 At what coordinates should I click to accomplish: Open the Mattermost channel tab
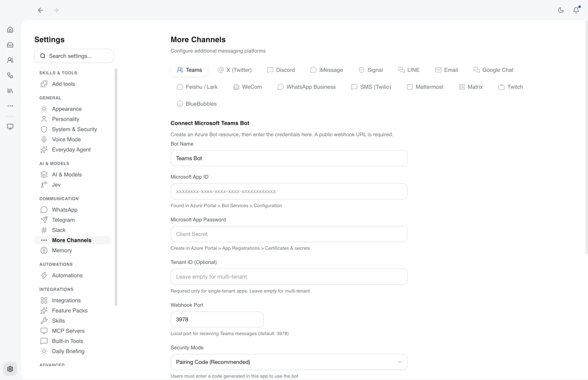(x=425, y=87)
